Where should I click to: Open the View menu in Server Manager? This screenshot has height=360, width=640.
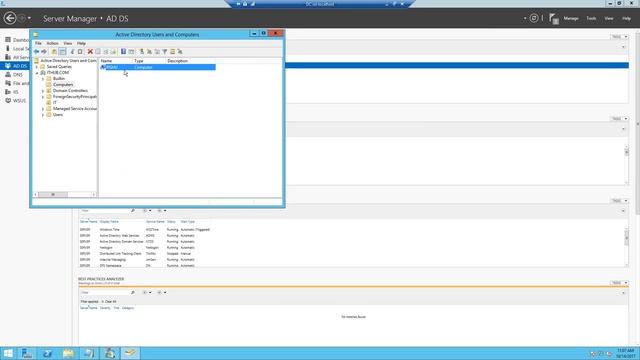(609, 18)
